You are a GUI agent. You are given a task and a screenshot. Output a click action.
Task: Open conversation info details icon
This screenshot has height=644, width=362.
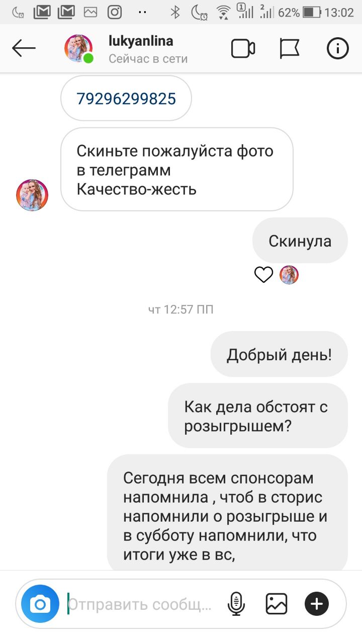click(337, 49)
